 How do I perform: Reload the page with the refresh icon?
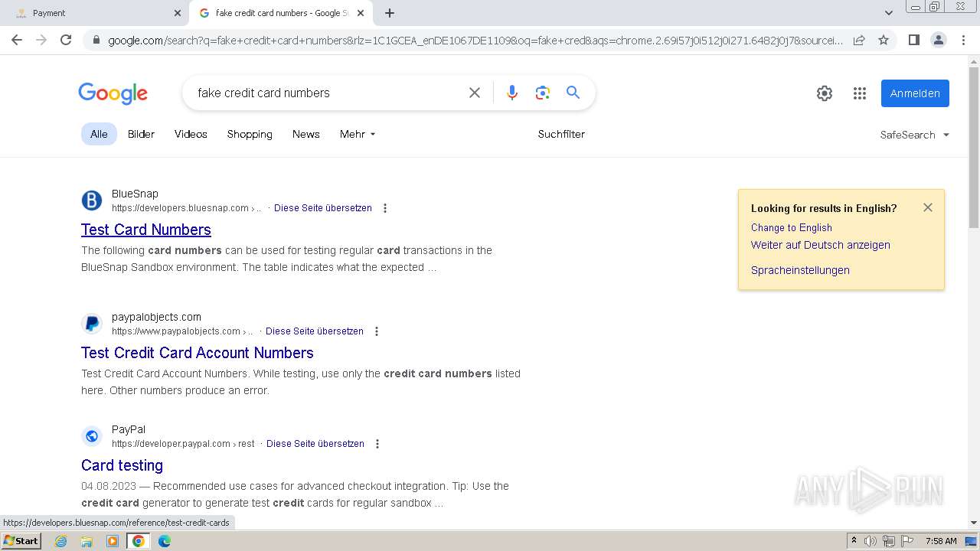pyautogui.click(x=66, y=40)
